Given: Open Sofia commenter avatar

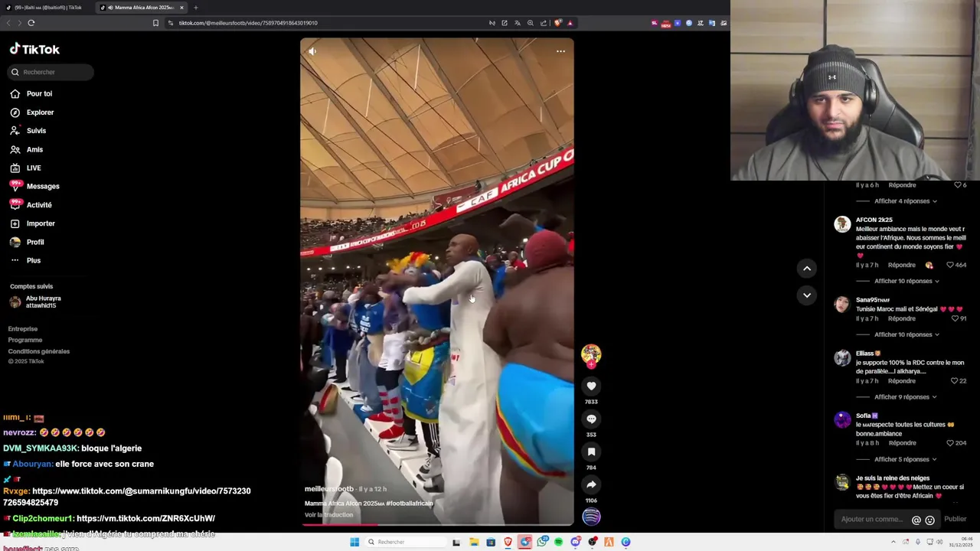Looking at the screenshot, I should [842, 419].
